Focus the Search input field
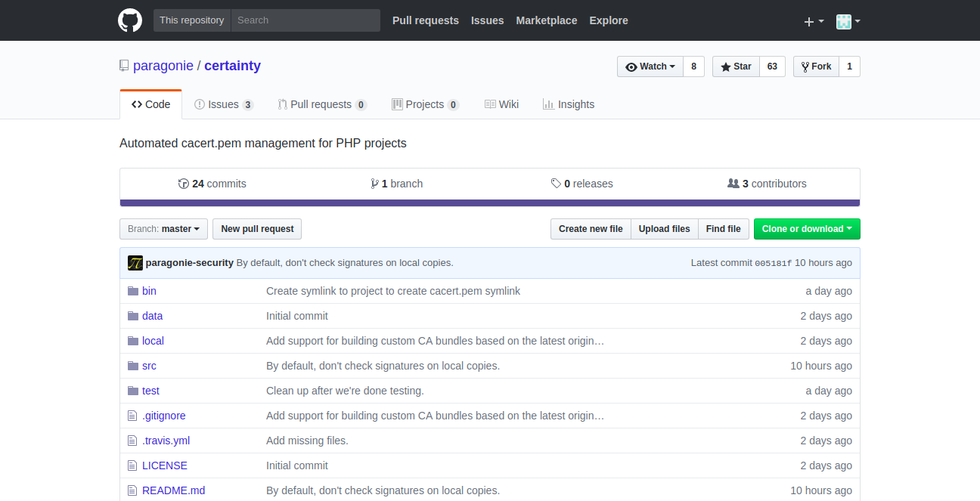The image size is (980, 501). coord(305,20)
